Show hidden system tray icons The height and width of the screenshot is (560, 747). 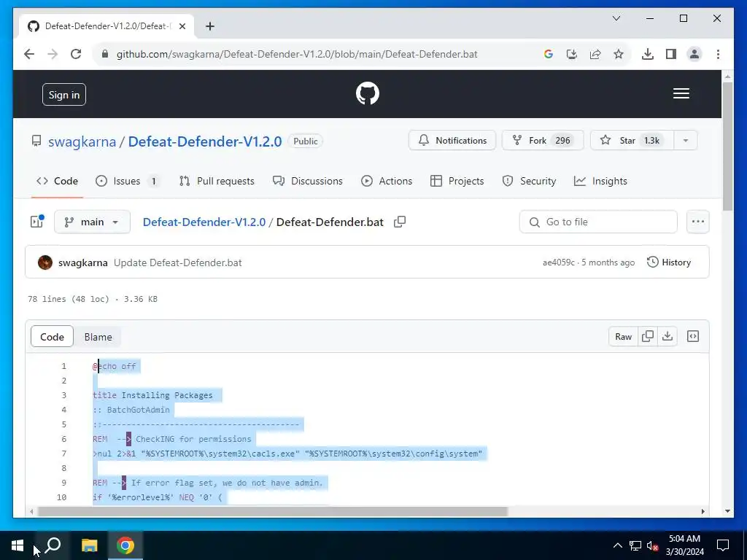617,545
